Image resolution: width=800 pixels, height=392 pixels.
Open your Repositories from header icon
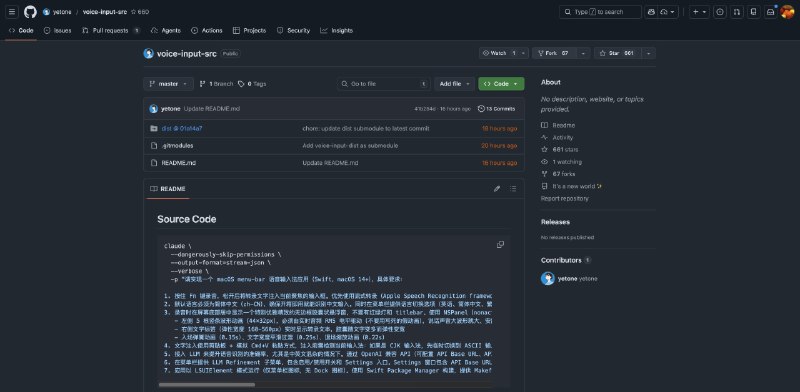[x=754, y=12]
